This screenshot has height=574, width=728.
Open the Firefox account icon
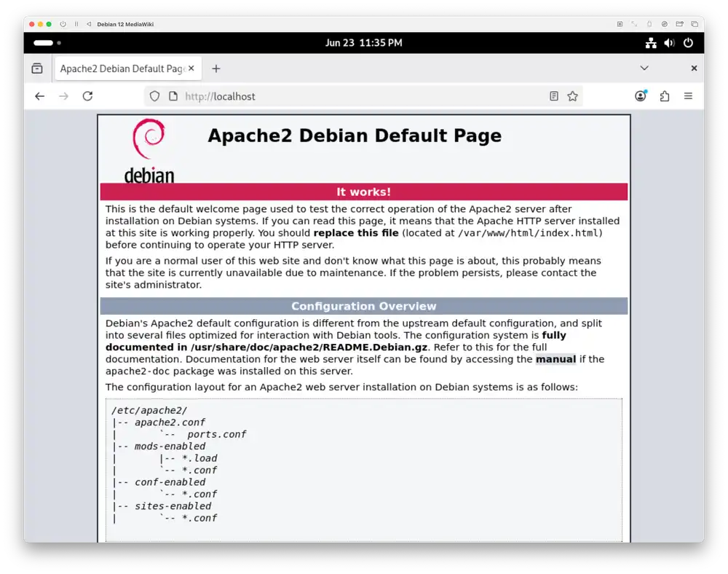point(641,96)
